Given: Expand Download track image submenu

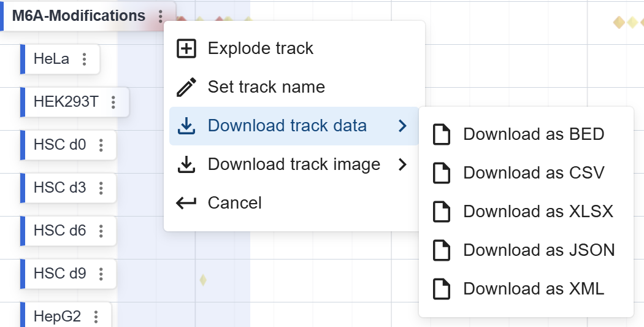Looking at the screenshot, I should pyautogui.click(x=293, y=164).
